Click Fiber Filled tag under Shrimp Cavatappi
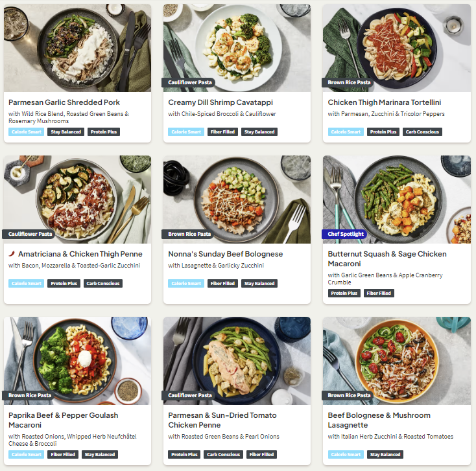Image resolution: width=476 pixels, height=471 pixels. 222,132
